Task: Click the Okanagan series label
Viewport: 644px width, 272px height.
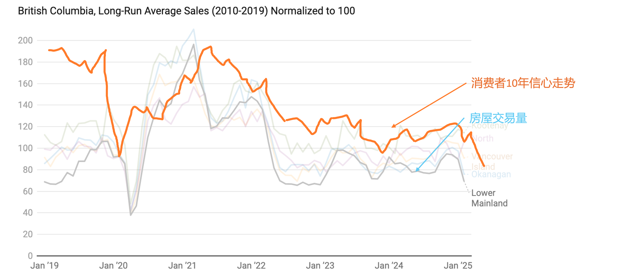Action: [x=491, y=174]
